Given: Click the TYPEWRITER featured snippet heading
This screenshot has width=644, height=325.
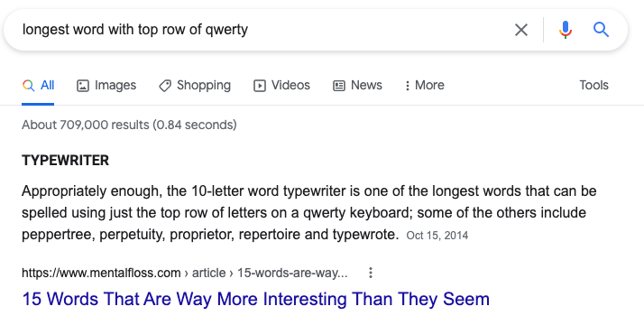Looking at the screenshot, I should click(65, 160).
